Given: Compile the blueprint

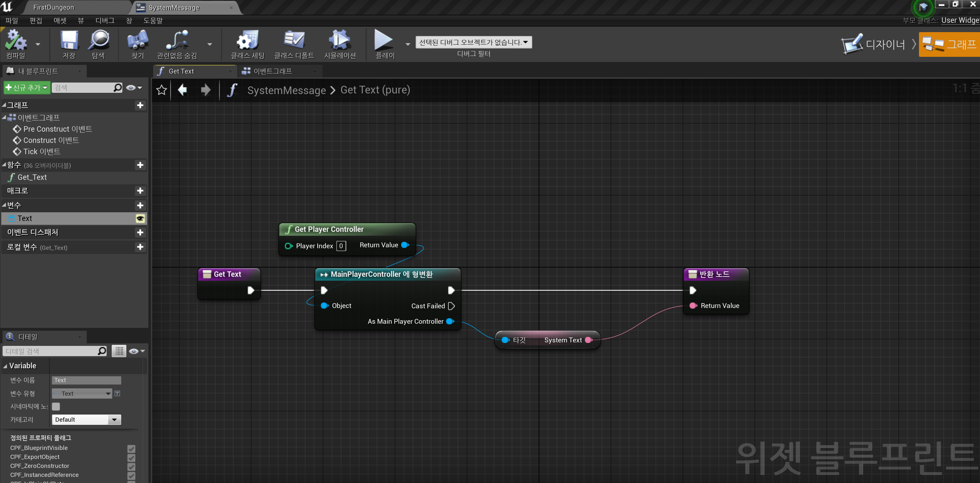Looking at the screenshot, I should [16, 44].
